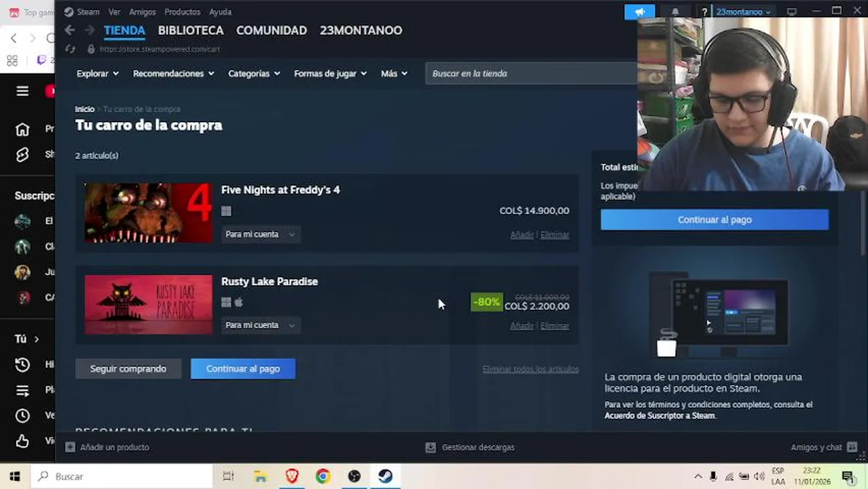Switch to the BIBLIOTECA tab
Screen dimensions: 868x489
[x=190, y=31]
